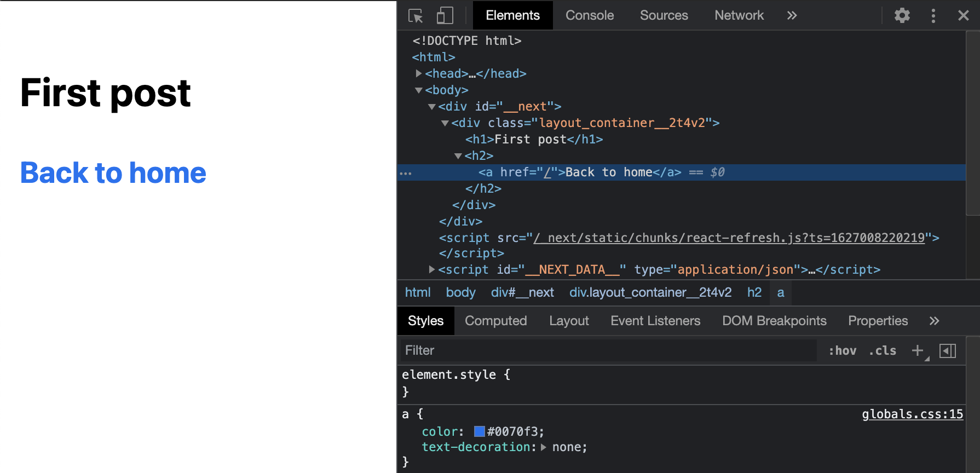980x473 pixels.
Task: Edit the color property name
Action: [440, 431]
